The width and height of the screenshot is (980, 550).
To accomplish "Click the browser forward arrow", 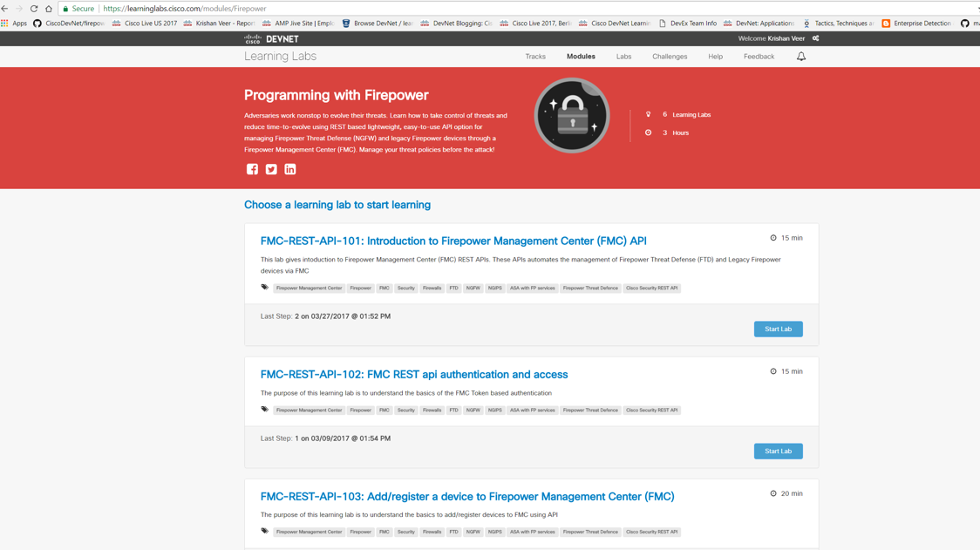I will click(19, 9).
